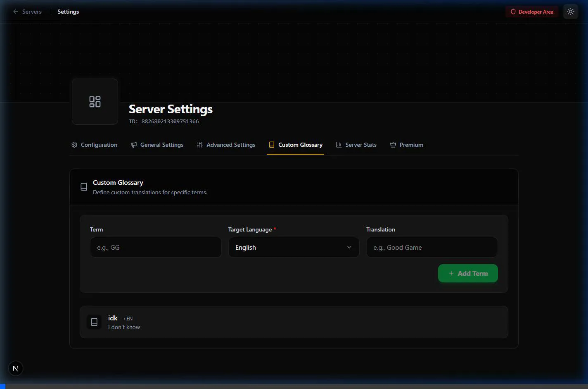Switch to the General Settings tab
Screen dimensions: 588x389
[157, 145]
